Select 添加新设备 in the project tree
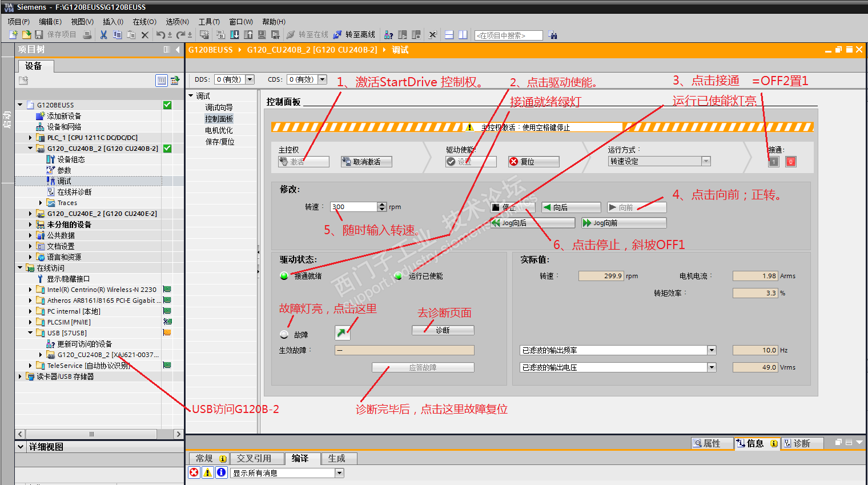The height and width of the screenshot is (485, 868). (64, 116)
